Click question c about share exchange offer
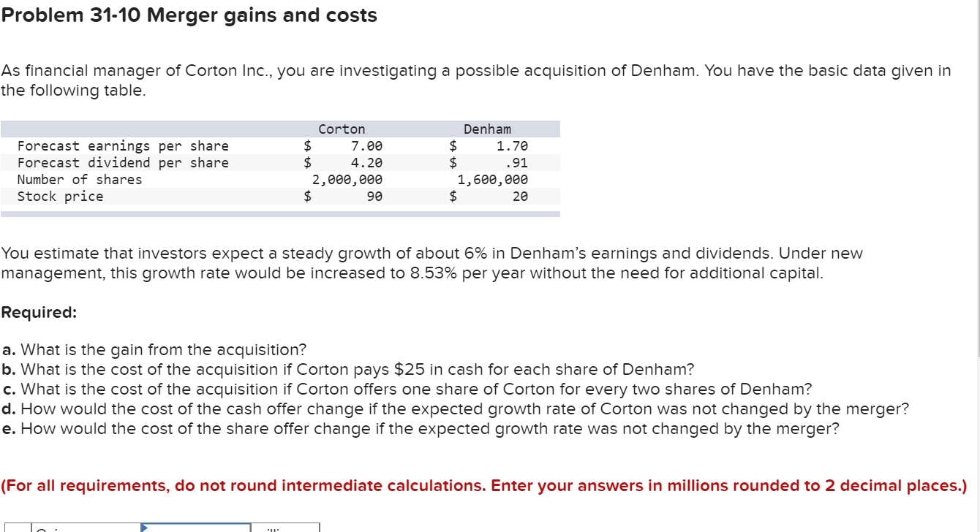 [407, 389]
